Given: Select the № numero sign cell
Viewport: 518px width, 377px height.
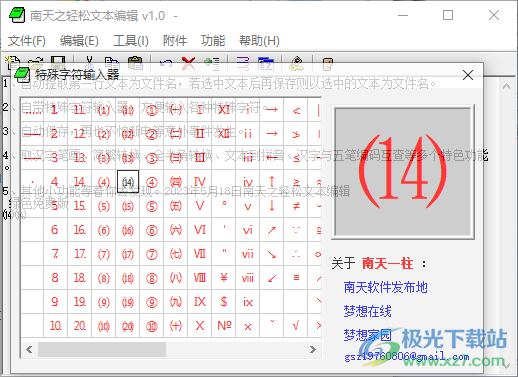Looking at the screenshot, I should click(x=224, y=326).
